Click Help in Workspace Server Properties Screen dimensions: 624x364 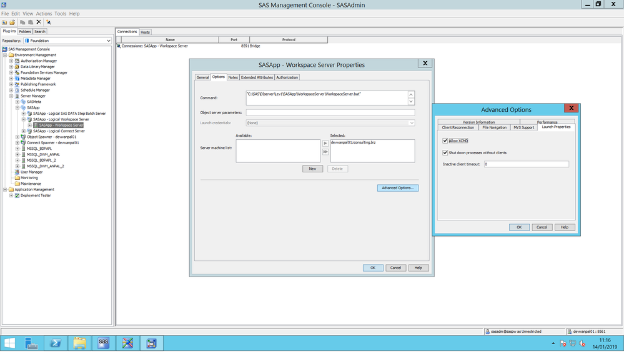(x=418, y=268)
